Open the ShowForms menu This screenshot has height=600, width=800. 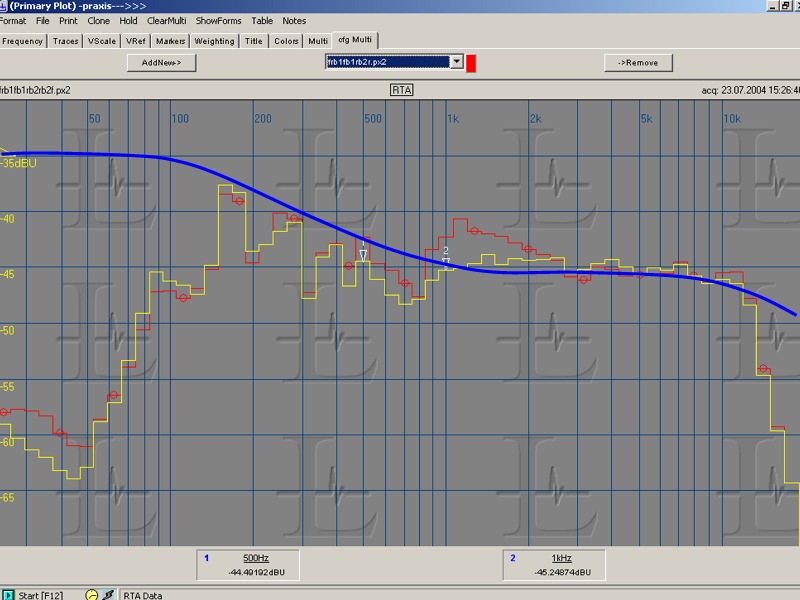click(218, 20)
